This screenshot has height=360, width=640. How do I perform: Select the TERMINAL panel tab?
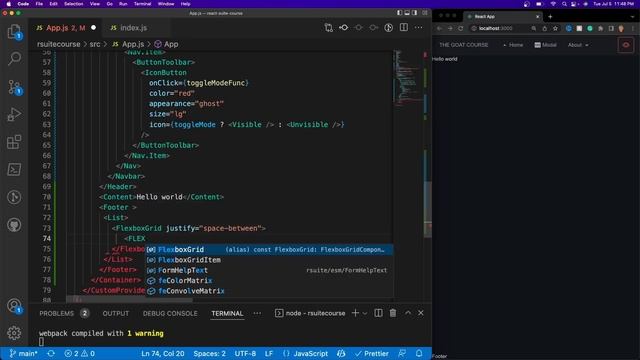pos(227,313)
